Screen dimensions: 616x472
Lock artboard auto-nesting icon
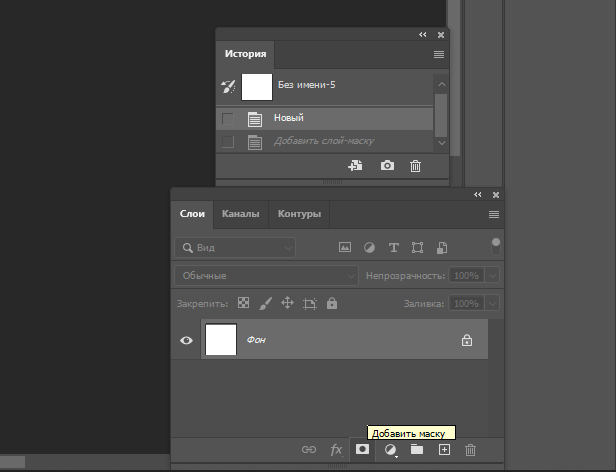coord(310,303)
